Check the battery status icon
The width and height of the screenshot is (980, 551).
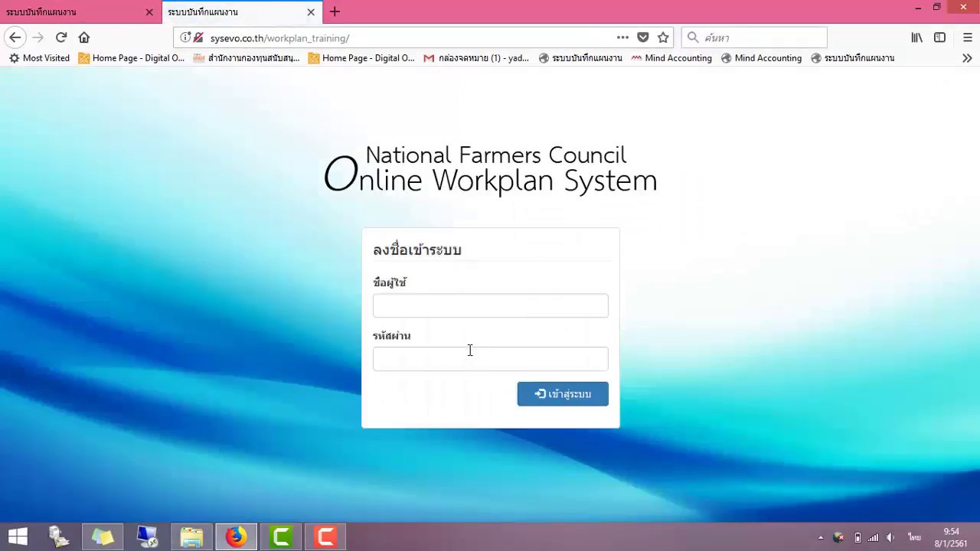pyautogui.click(x=857, y=538)
